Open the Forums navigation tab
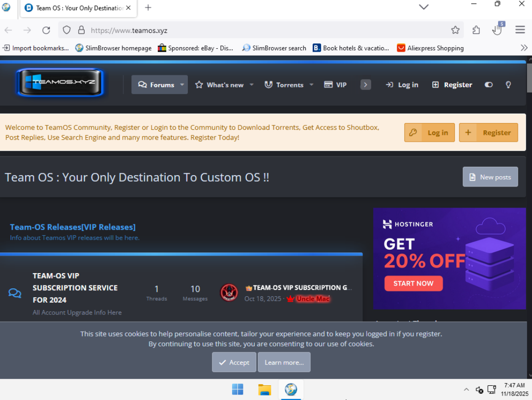The height and width of the screenshot is (400, 532). (x=156, y=85)
